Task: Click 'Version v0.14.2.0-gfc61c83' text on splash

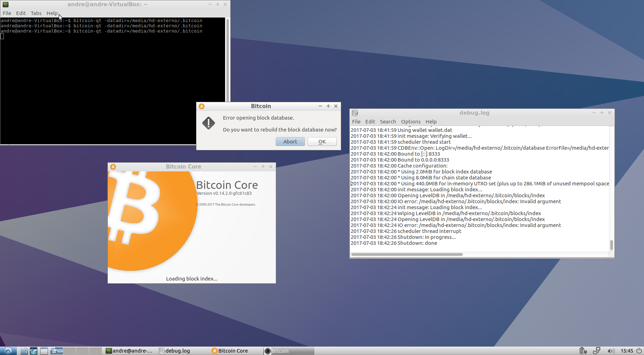Action: tap(224, 193)
